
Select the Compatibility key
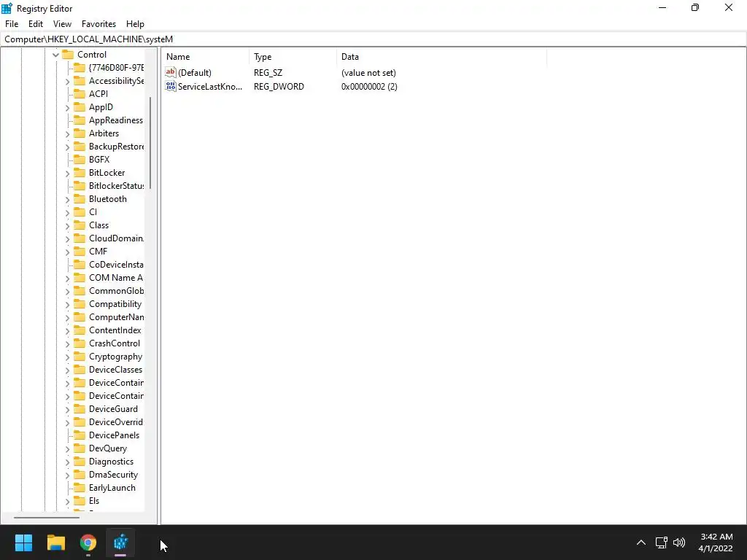(115, 304)
